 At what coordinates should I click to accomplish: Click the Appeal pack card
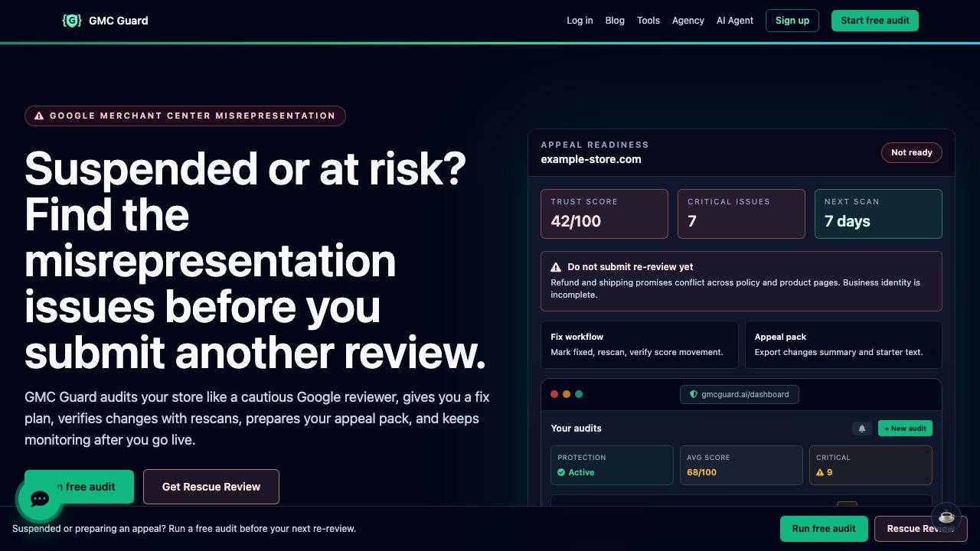tap(844, 344)
